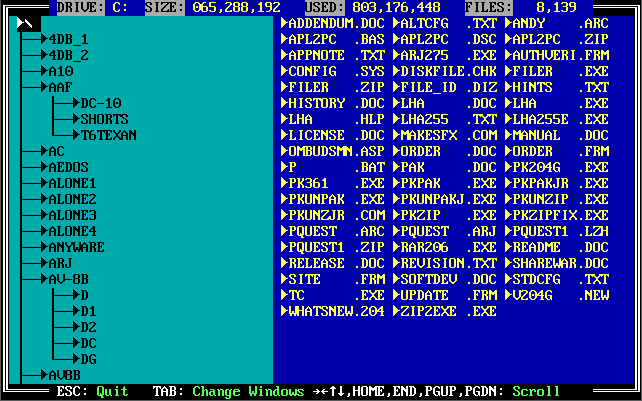Pick the ZIP2EXE.EXE file
The image size is (642, 401).
[x=445, y=311]
